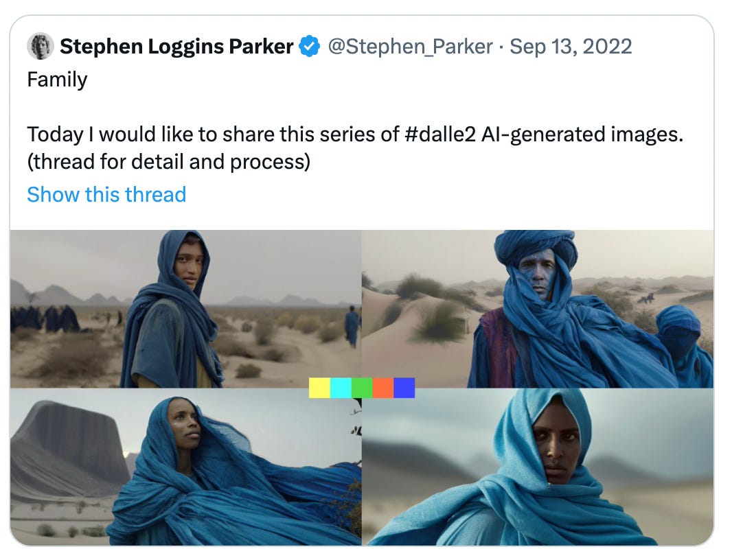The width and height of the screenshot is (732, 560).
Task: Open bottom-left image of woman by rock mesa
Action: (185, 467)
